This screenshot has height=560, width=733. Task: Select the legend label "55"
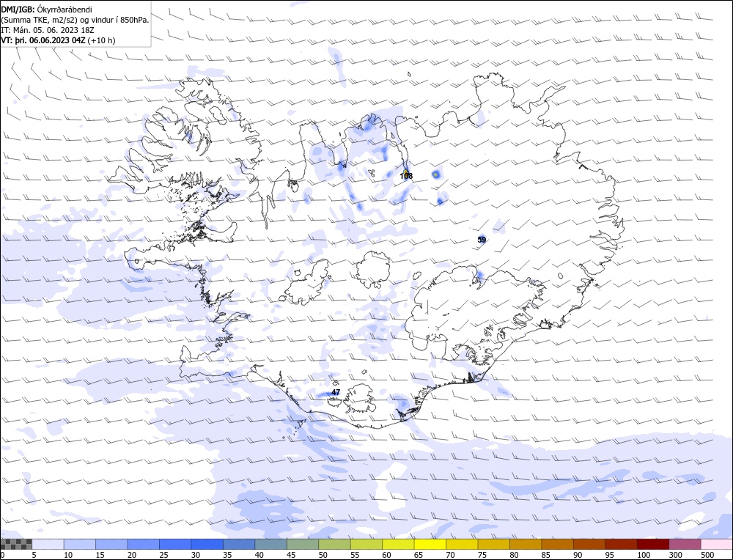tap(354, 555)
